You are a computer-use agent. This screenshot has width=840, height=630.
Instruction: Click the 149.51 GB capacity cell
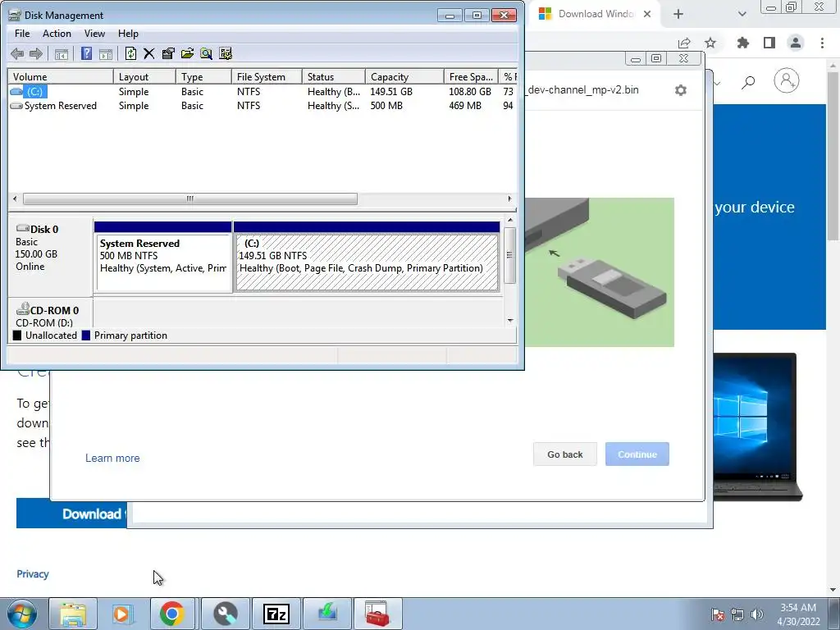coord(391,92)
